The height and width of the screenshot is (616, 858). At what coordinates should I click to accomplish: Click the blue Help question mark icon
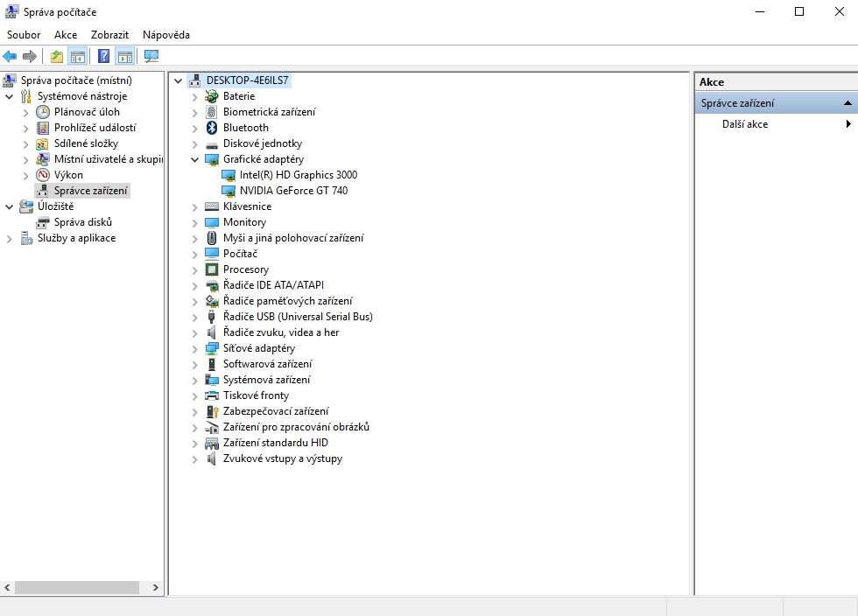104,57
